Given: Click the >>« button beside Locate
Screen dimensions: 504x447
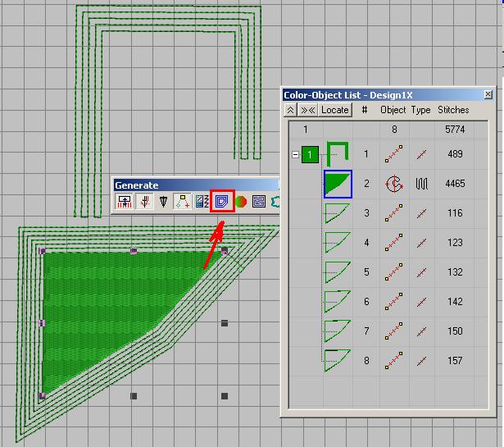Looking at the screenshot, I should click(307, 110).
